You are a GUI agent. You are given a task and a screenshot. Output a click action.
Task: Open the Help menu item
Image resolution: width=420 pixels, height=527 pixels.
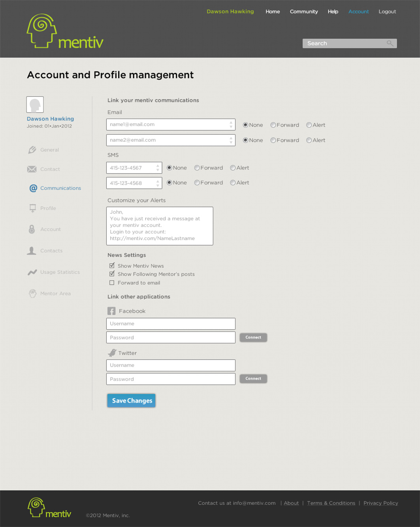333,11
